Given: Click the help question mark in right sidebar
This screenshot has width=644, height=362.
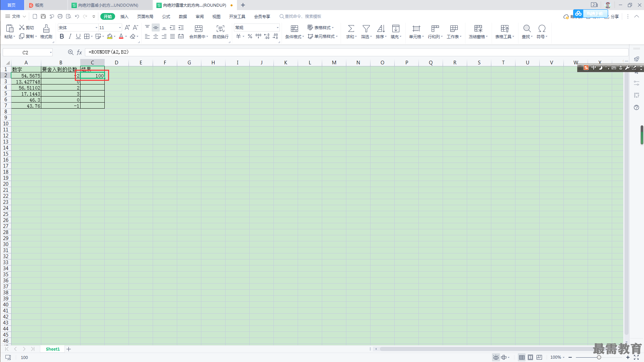Looking at the screenshot, I should (x=636, y=108).
